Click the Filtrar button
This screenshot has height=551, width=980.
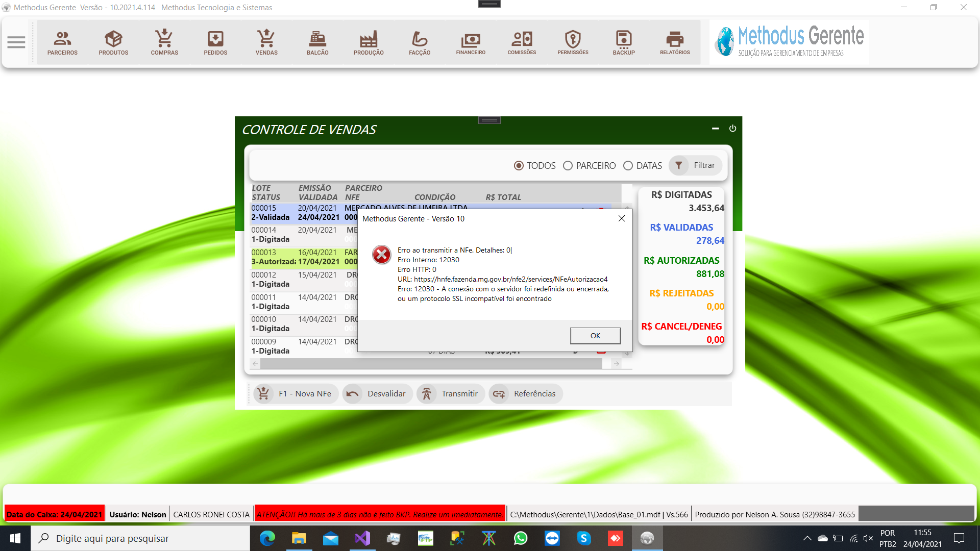coord(695,165)
